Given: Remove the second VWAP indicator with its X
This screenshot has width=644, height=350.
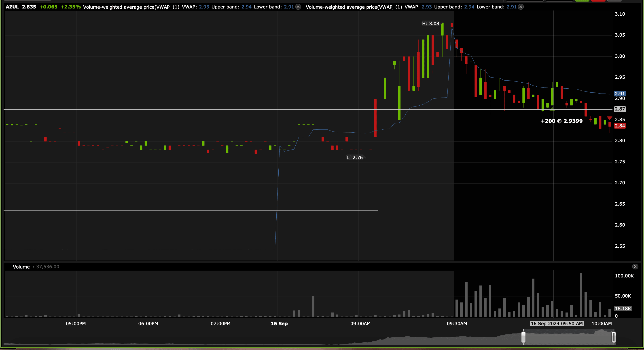Looking at the screenshot, I should (521, 7).
